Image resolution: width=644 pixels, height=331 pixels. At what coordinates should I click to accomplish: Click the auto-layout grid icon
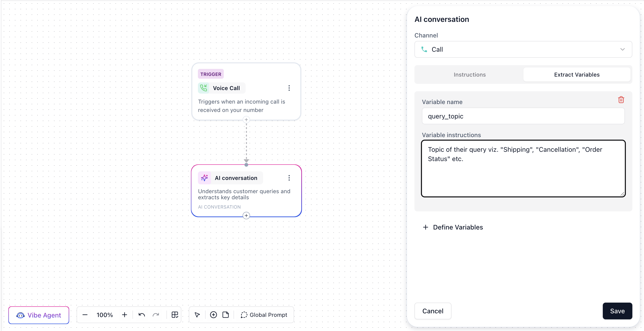tap(175, 315)
